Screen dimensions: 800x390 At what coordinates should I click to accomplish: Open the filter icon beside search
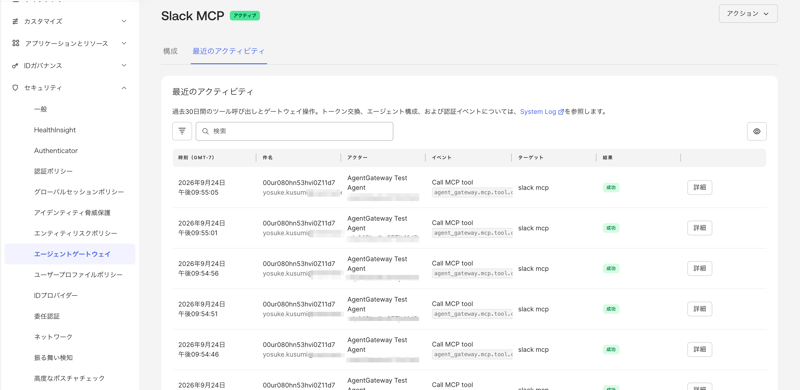182,131
